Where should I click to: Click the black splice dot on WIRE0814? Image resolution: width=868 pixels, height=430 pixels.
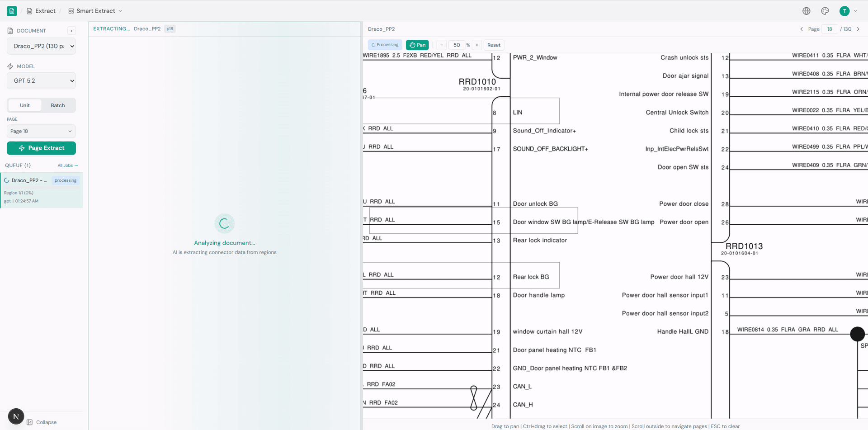click(x=857, y=334)
